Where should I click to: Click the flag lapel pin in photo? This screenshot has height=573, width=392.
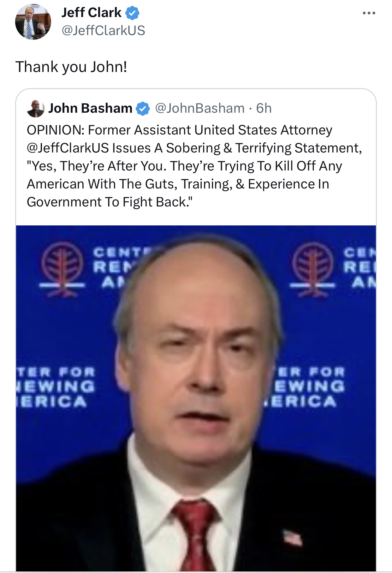292,537
